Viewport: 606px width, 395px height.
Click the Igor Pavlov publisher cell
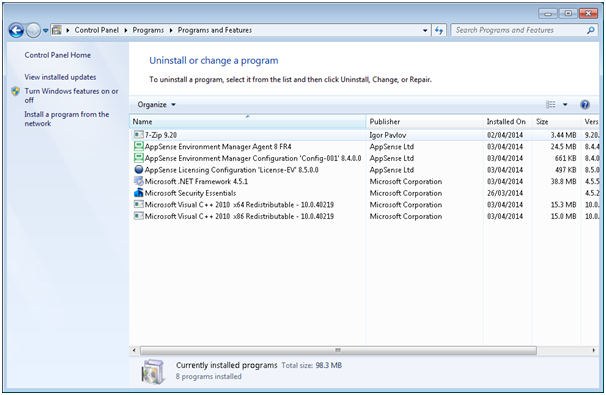pos(388,135)
